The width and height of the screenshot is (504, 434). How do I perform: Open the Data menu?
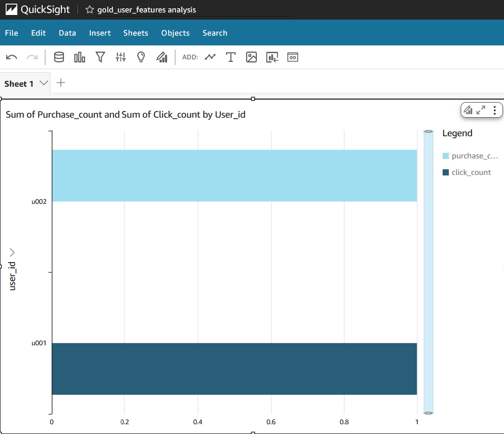tap(67, 33)
